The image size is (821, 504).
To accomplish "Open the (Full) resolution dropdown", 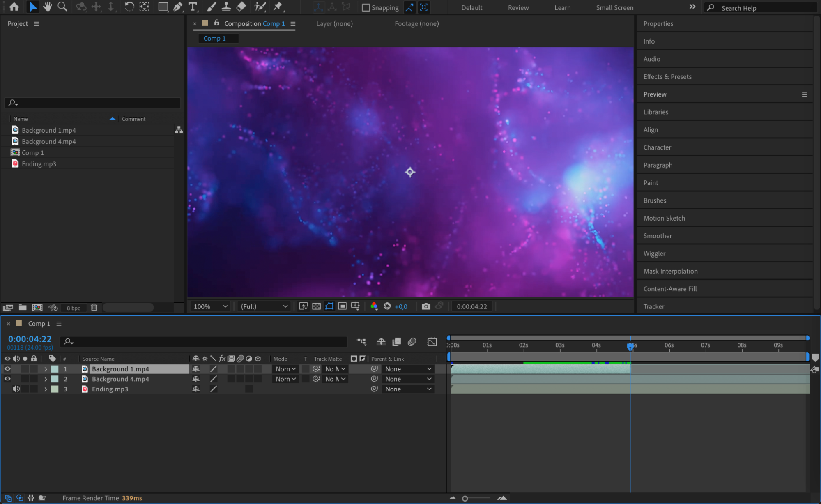I will click(x=264, y=306).
